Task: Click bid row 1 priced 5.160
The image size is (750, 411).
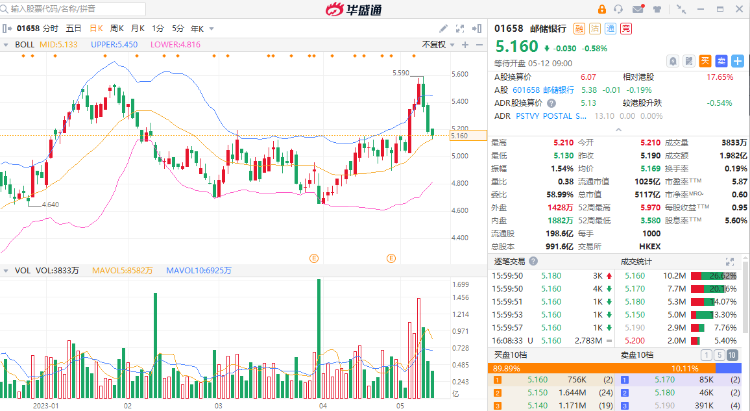Action: click(553, 380)
